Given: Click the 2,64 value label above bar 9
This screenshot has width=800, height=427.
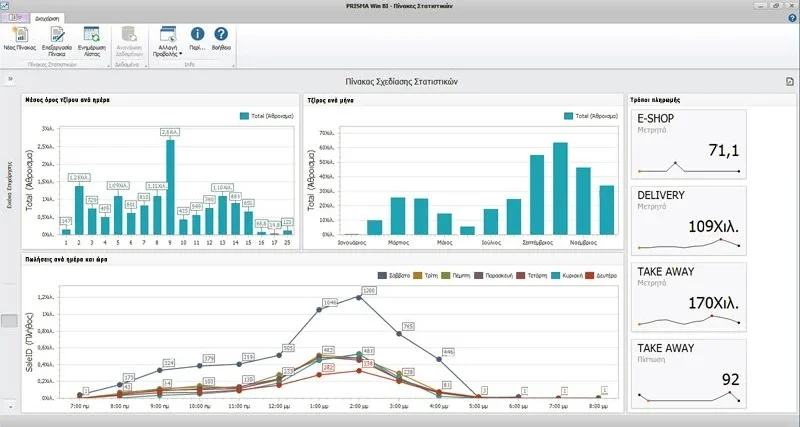Looking at the screenshot, I should (x=170, y=132).
